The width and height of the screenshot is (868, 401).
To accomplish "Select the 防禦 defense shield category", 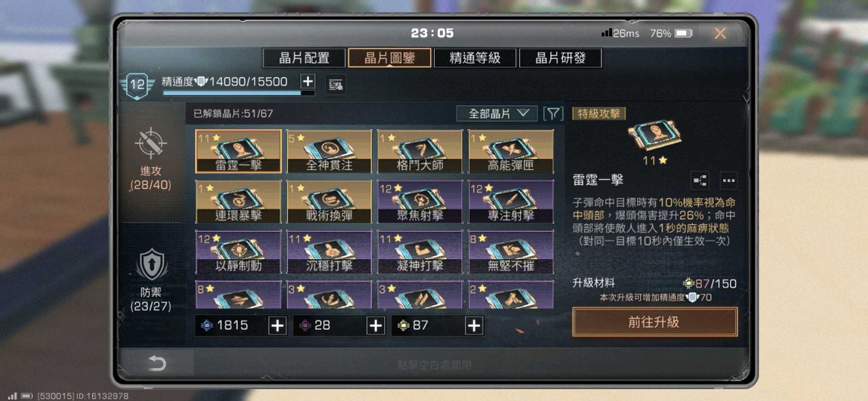I will 152,265.
